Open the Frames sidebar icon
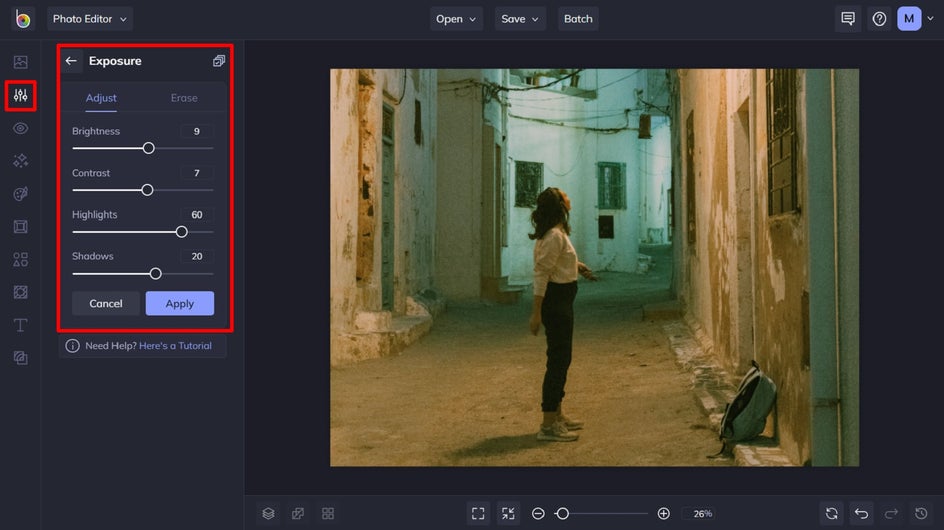The height and width of the screenshot is (530, 944). pos(20,226)
